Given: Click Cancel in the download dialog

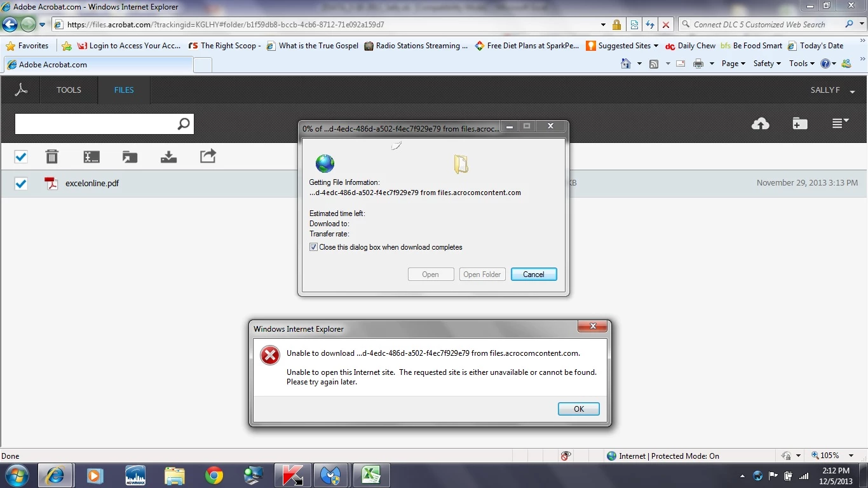Looking at the screenshot, I should coord(534,274).
